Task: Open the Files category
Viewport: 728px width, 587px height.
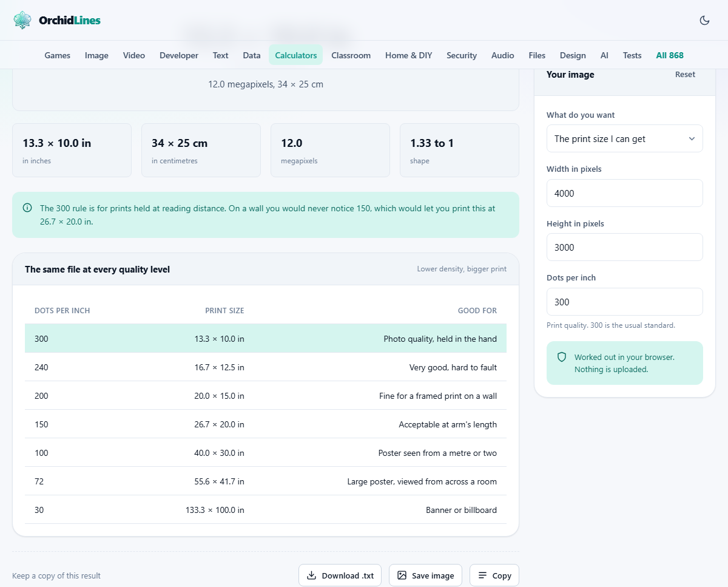Action: click(537, 55)
